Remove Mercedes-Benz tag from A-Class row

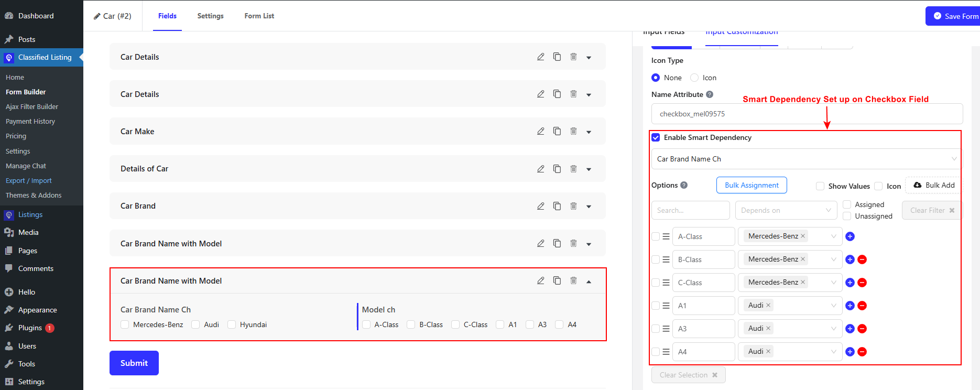pyautogui.click(x=803, y=236)
